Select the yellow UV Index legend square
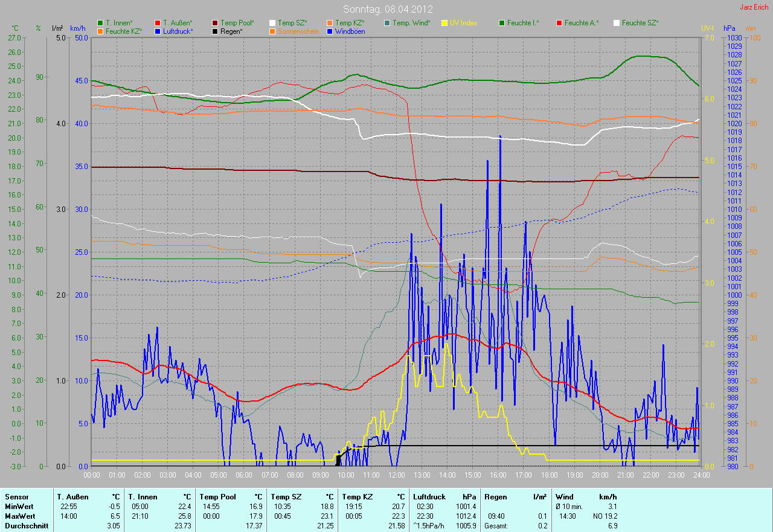 click(x=444, y=23)
